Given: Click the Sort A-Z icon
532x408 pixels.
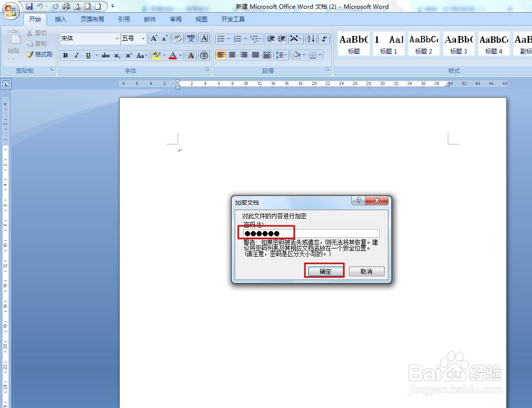Looking at the screenshot, I should (311, 38).
